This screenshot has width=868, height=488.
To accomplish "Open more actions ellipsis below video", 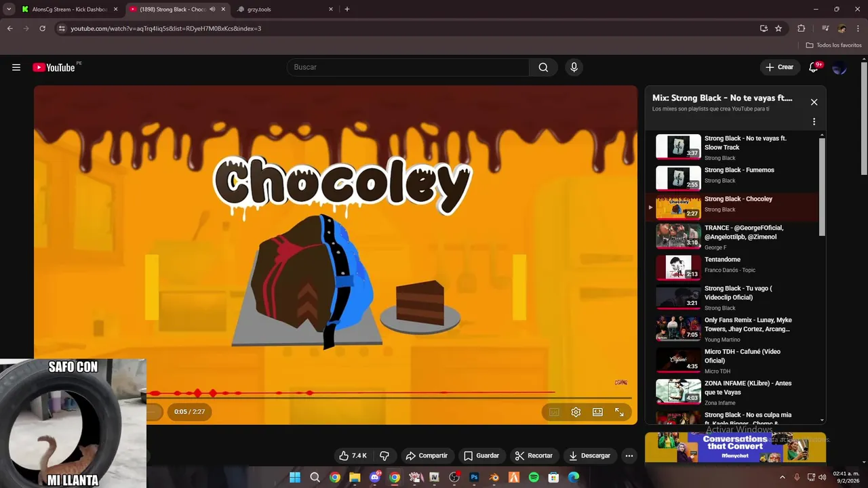I will tap(629, 455).
